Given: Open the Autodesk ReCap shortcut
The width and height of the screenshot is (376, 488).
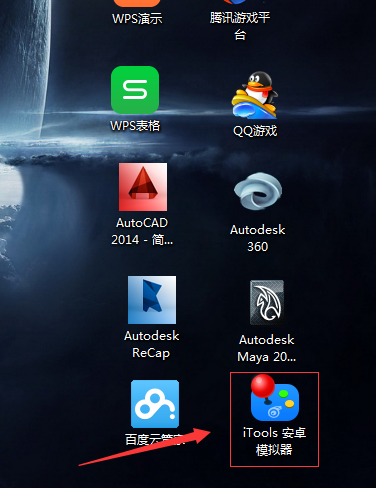Looking at the screenshot, I should pyautogui.click(x=152, y=300).
